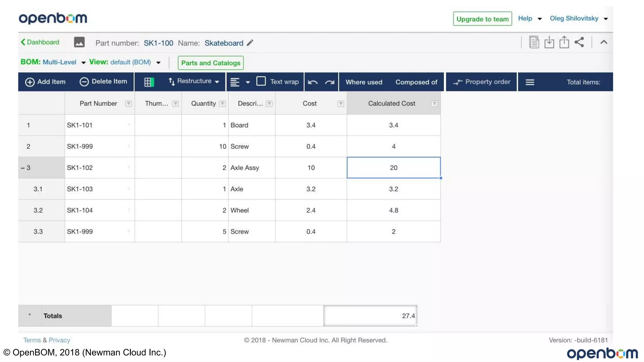Open the Oleg Shilovitsky user menu

579,19
